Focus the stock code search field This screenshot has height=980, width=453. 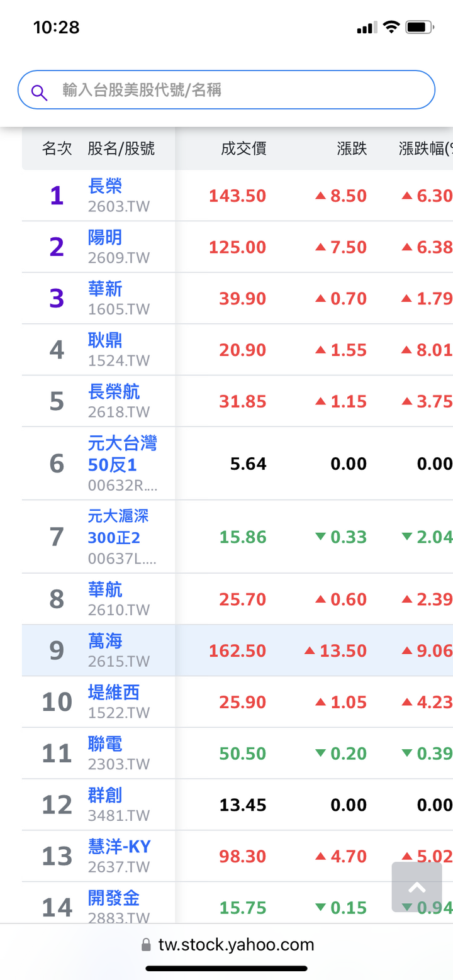[x=226, y=90]
